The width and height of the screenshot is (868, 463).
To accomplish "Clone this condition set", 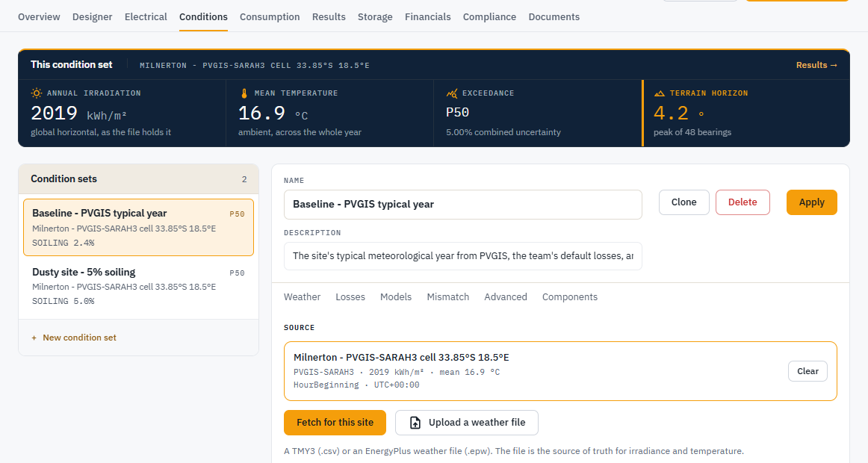I will point(683,202).
